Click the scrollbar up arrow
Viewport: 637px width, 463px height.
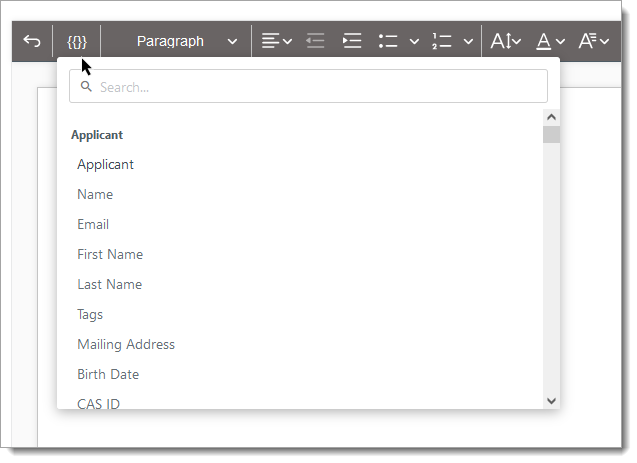[x=551, y=117]
